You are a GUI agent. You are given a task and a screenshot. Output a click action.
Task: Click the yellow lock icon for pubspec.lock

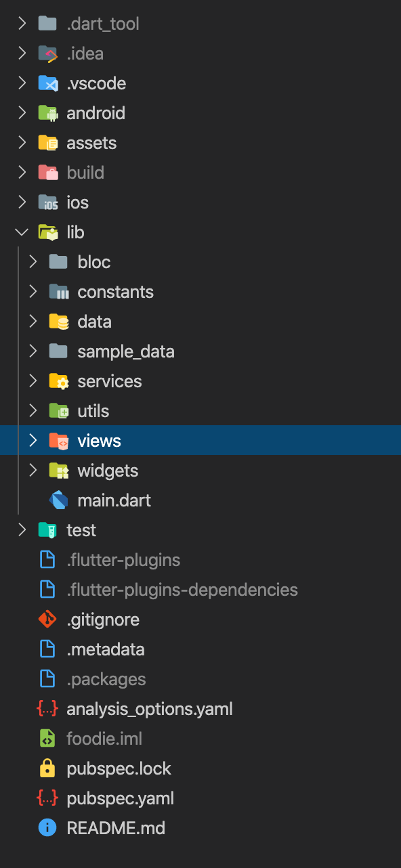click(x=47, y=768)
